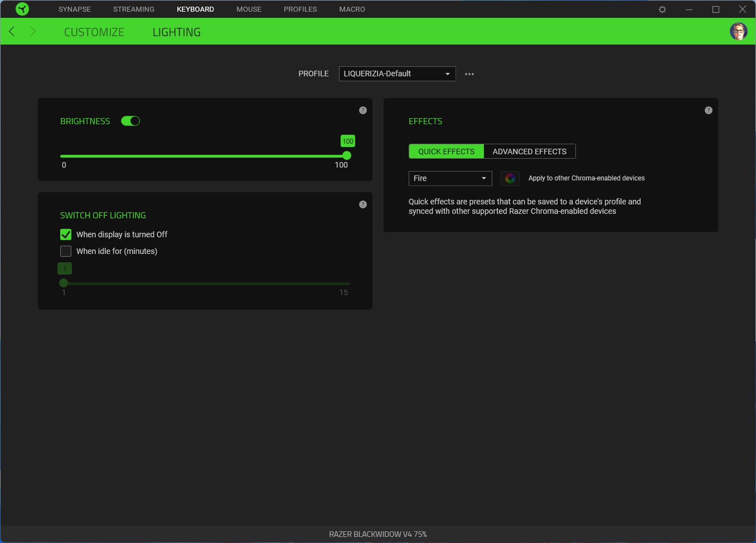Go to the Mouse tab

click(249, 9)
